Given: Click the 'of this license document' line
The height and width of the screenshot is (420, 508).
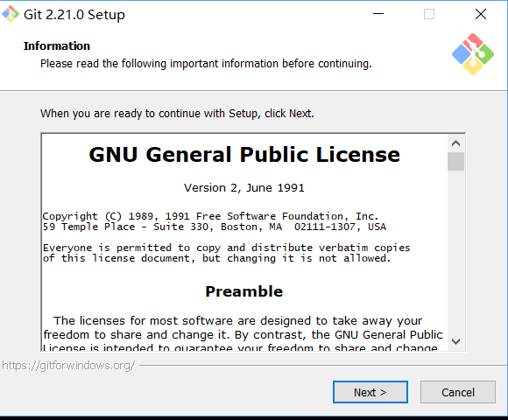Looking at the screenshot, I should tap(216, 258).
